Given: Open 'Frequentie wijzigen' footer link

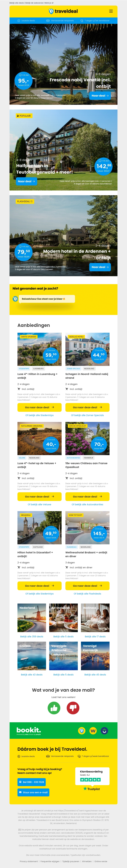Looking at the screenshot, I should [50, 861].
